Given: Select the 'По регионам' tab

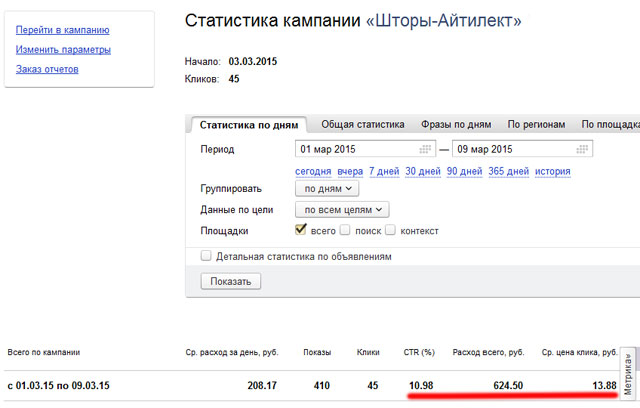Looking at the screenshot, I should (536, 125).
